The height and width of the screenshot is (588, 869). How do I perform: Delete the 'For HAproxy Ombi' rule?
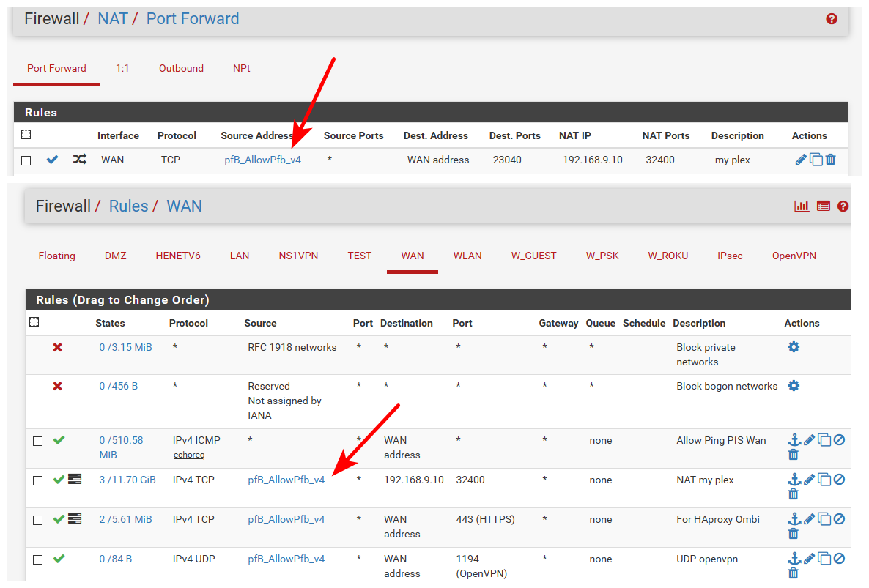point(793,534)
